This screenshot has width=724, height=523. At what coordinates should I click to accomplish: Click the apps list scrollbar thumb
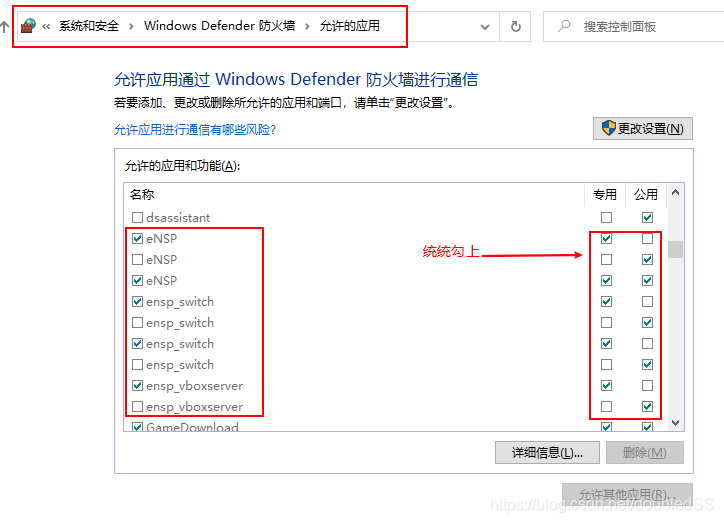point(676,249)
